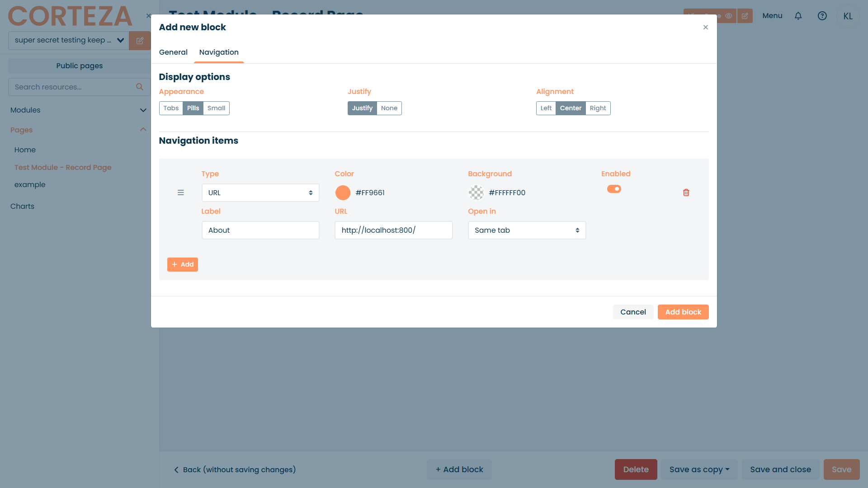The height and width of the screenshot is (488, 868).
Task: Select Pills appearance
Action: (193, 108)
